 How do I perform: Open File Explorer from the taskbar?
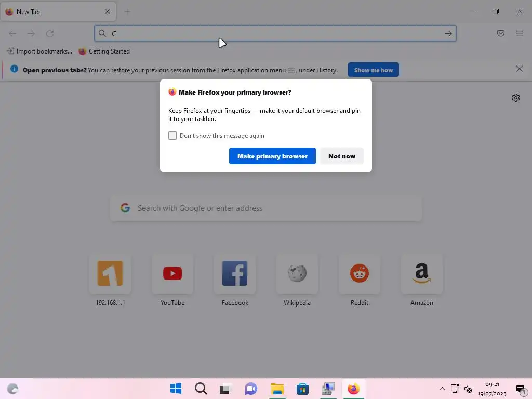point(277,389)
